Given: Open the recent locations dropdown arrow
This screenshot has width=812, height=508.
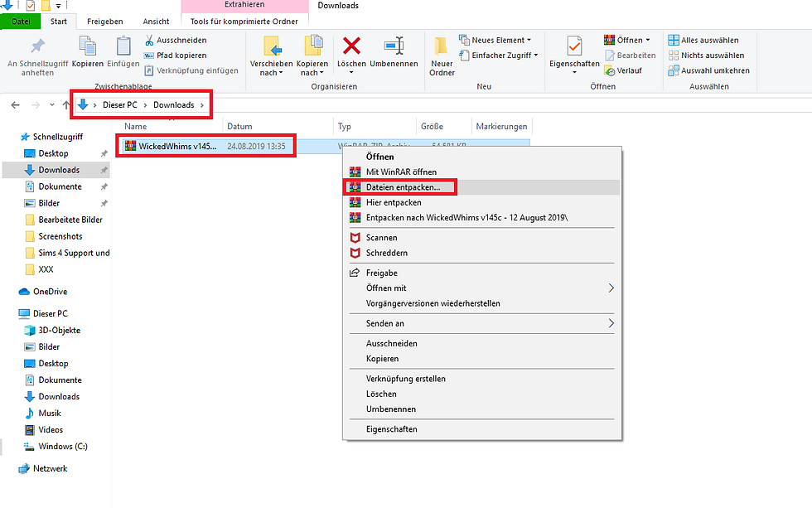Looking at the screenshot, I should pos(51,105).
